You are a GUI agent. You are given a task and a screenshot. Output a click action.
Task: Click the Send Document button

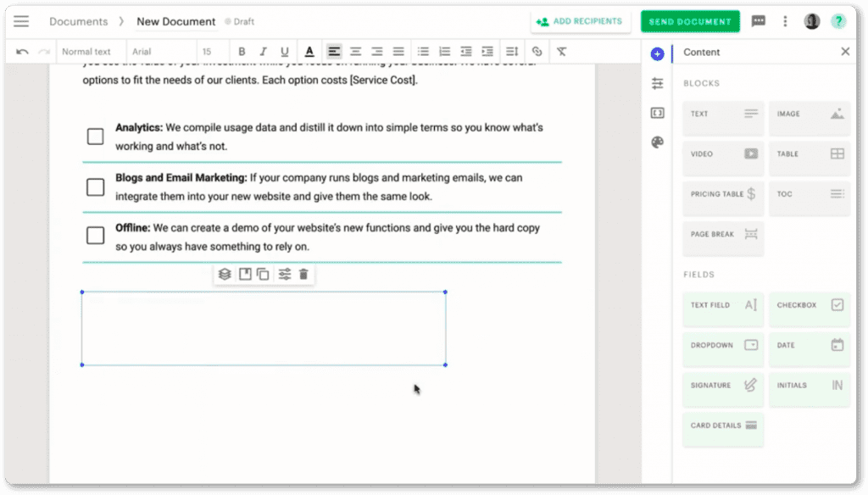pyautogui.click(x=690, y=21)
